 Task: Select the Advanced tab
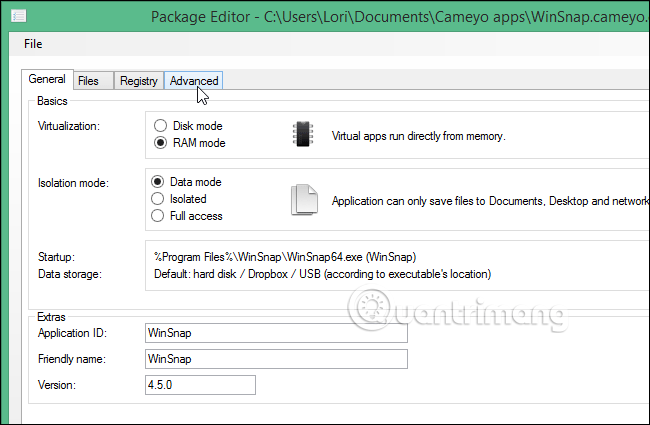(193, 81)
